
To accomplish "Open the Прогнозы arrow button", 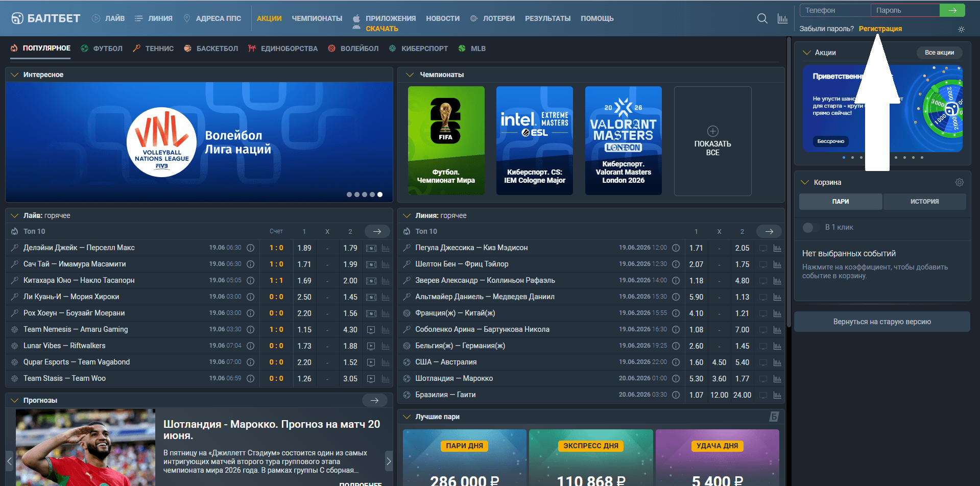I will click(x=374, y=401).
